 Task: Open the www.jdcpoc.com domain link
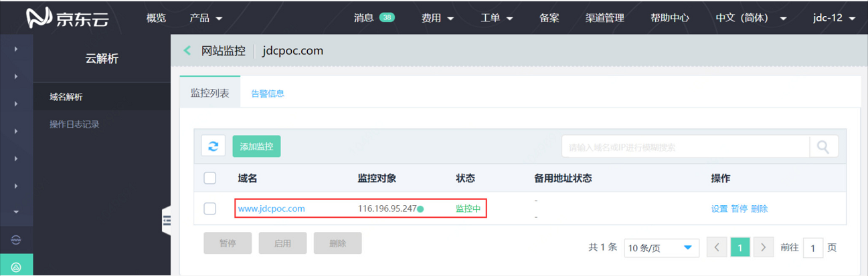coord(271,209)
